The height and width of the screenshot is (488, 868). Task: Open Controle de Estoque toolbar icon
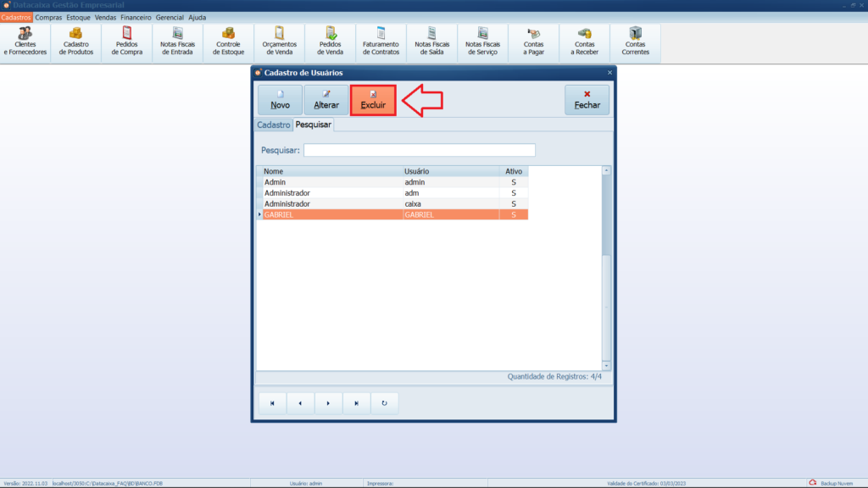[x=229, y=42]
